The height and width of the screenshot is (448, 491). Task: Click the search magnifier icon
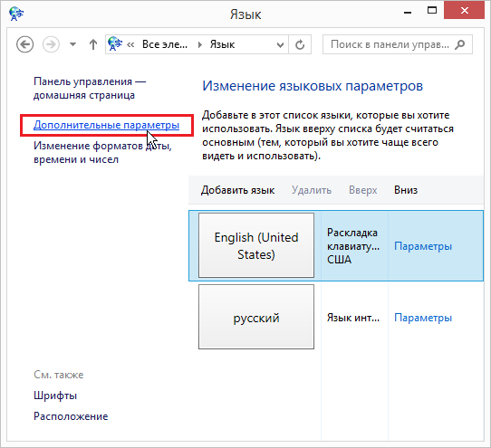(460, 44)
